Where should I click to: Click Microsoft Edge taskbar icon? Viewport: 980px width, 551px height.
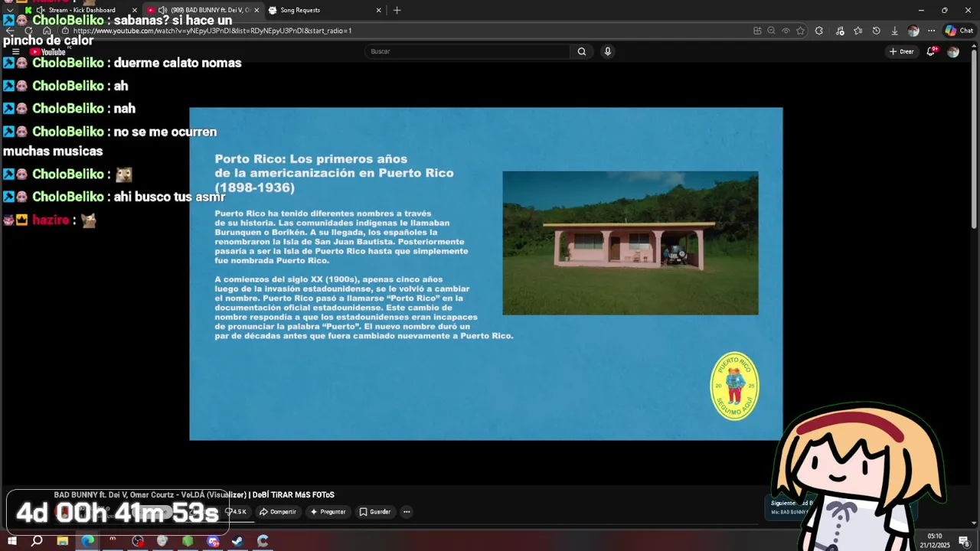coord(88,541)
